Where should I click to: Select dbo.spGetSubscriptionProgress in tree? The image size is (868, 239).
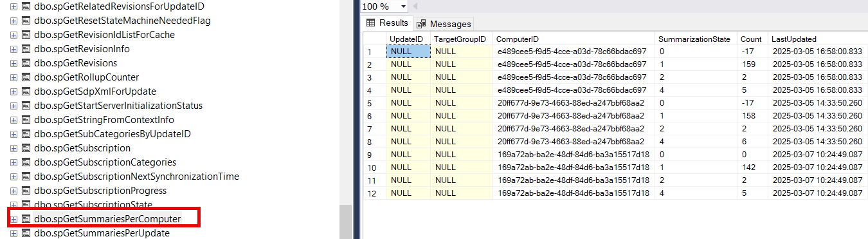coord(100,191)
